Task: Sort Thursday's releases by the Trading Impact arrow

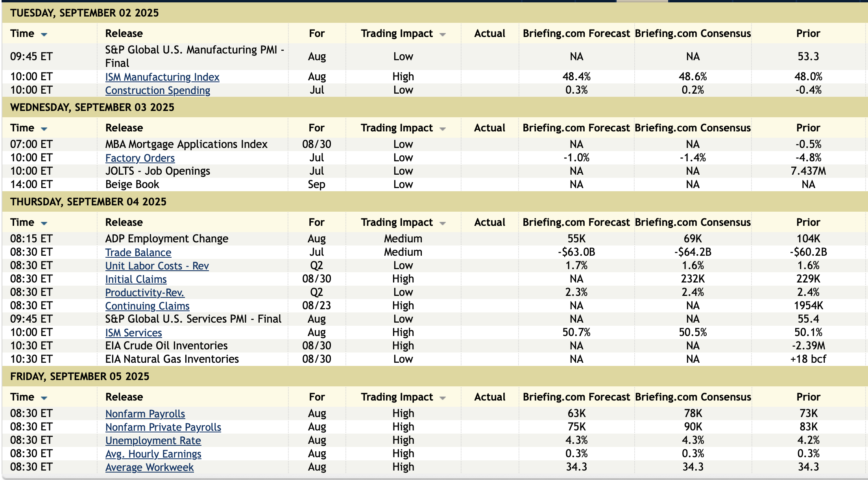Action: pos(443,223)
